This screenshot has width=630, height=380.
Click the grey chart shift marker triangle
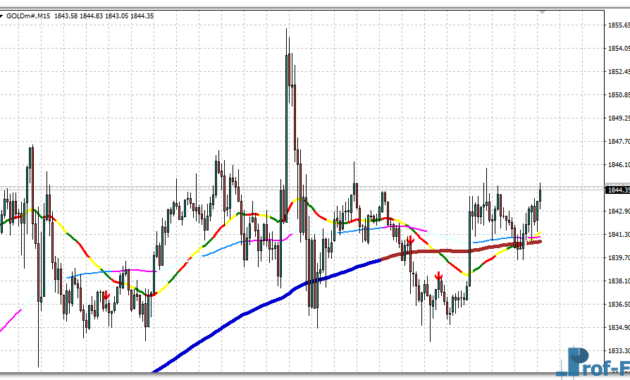[x=542, y=12]
